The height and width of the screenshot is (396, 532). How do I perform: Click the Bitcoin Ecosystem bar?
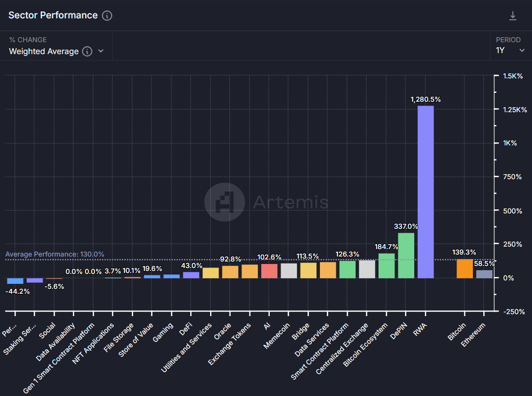(x=386, y=265)
